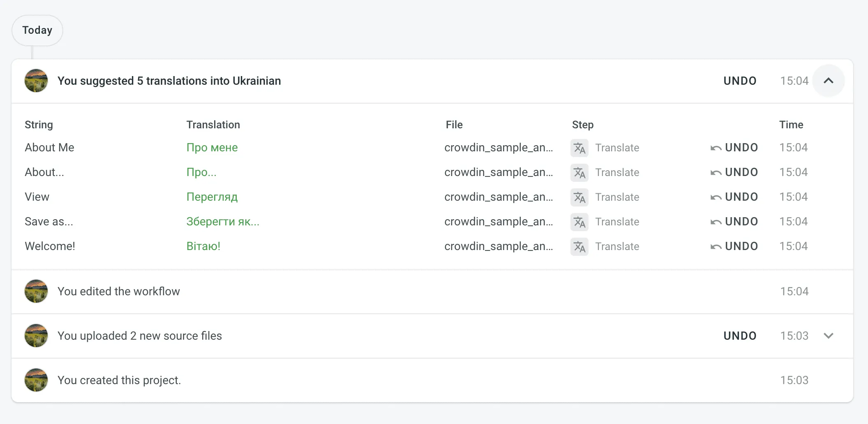This screenshot has height=424, width=868.
Task: Click UNDO for the 5 suggested translations
Action: [740, 81]
